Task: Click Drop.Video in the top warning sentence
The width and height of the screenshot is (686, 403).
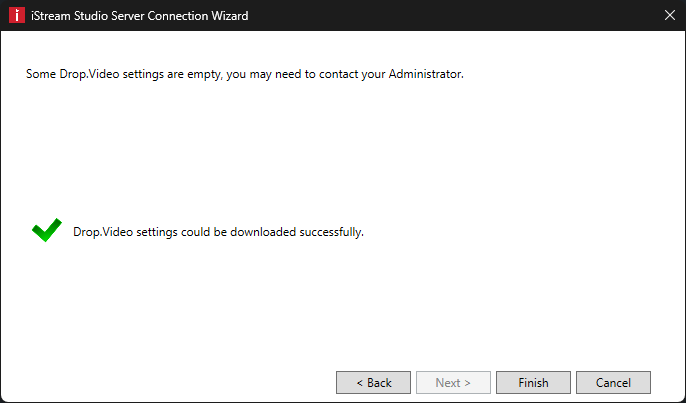Action: tap(89, 74)
